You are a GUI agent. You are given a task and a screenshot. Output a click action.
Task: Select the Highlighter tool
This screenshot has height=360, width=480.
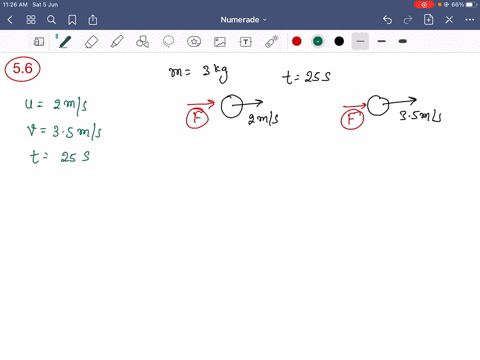tap(117, 42)
